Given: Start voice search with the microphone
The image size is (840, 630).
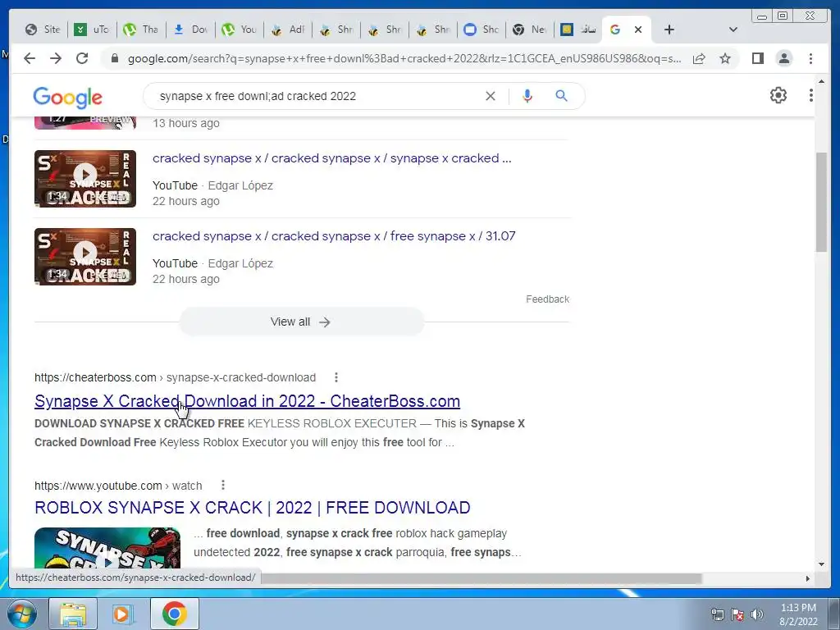Looking at the screenshot, I should click(x=527, y=96).
